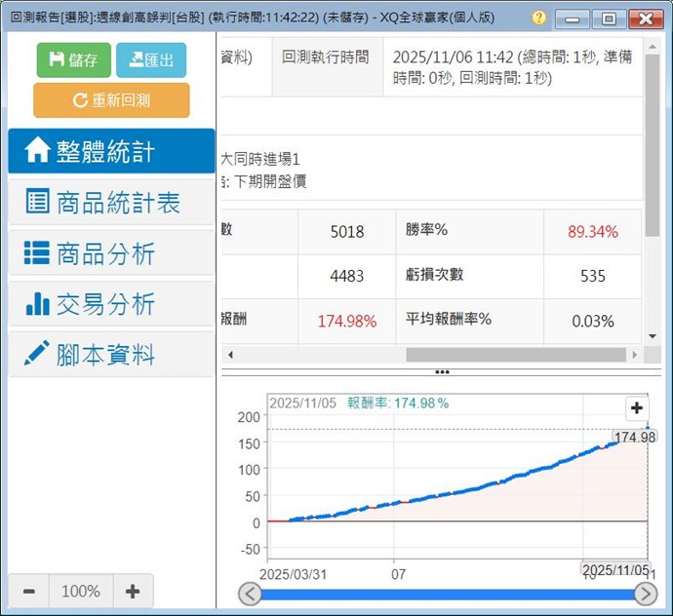Click the 回測執行時間 label cell

click(328, 67)
